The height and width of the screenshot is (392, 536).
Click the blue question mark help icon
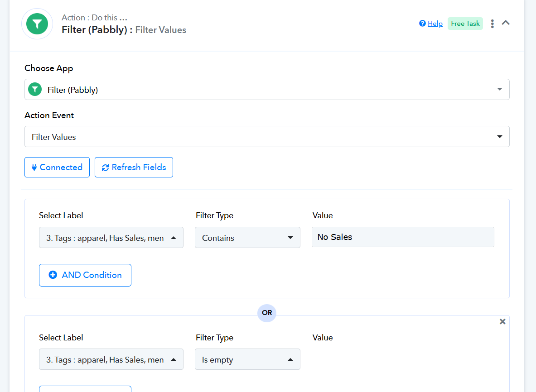point(423,23)
